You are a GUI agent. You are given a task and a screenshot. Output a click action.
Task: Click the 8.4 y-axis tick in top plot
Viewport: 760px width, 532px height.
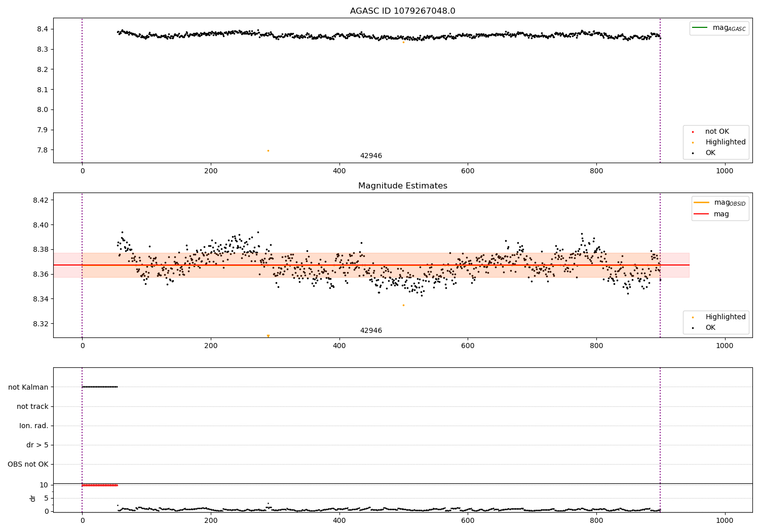point(43,29)
